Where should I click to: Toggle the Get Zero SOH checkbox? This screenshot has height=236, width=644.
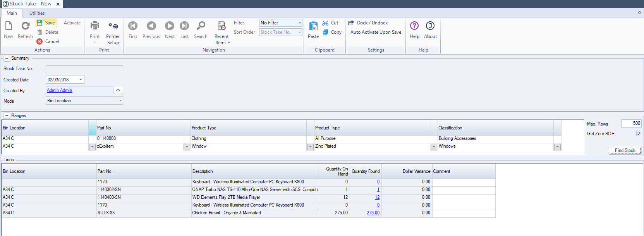tap(639, 134)
